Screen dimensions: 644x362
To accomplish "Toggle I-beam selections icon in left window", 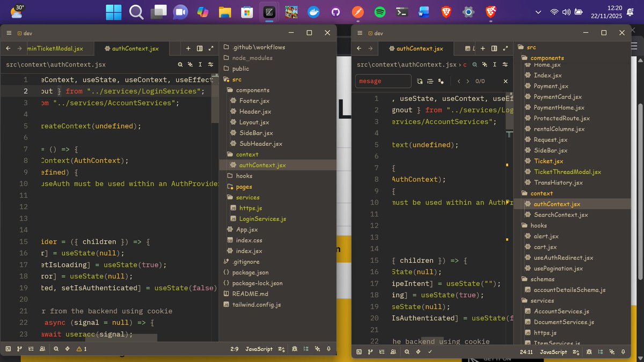I will click(200, 65).
